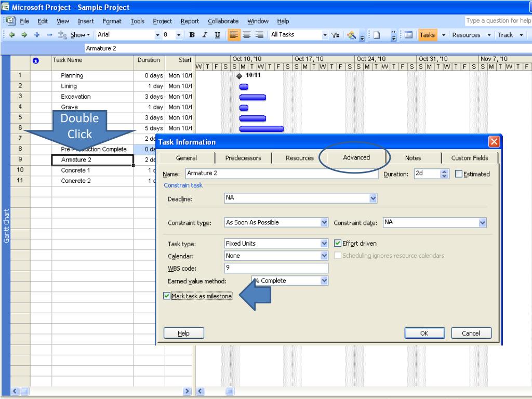Open the Report menu
The height and width of the screenshot is (399, 532).
click(x=190, y=21)
